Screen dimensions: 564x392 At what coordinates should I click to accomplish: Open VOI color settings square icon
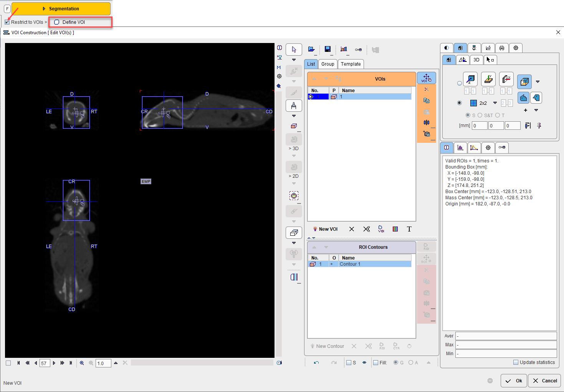pyautogui.click(x=395, y=229)
